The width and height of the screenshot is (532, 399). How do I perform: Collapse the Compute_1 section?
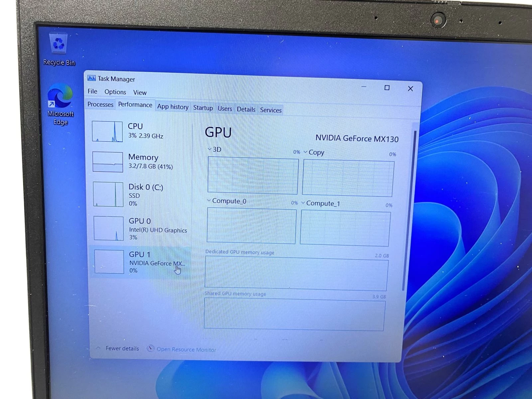303,203
